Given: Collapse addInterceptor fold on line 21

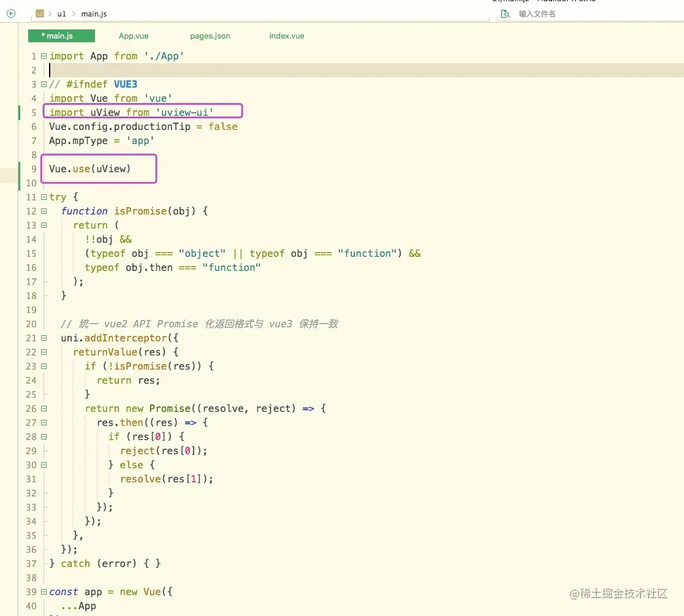Looking at the screenshot, I should click(x=44, y=338).
